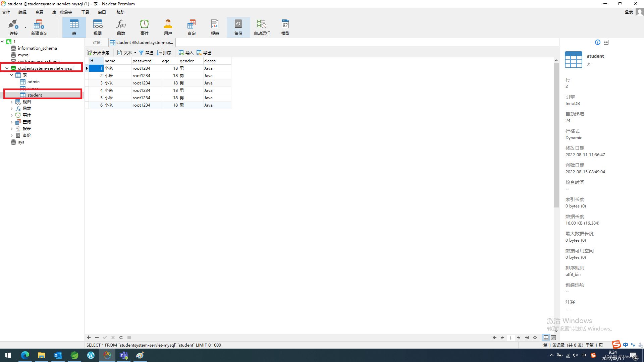Click the 自动运行 (Automation) toolbar icon
The width and height of the screenshot is (644, 362).
pyautogui.click(x=262, y=27)
